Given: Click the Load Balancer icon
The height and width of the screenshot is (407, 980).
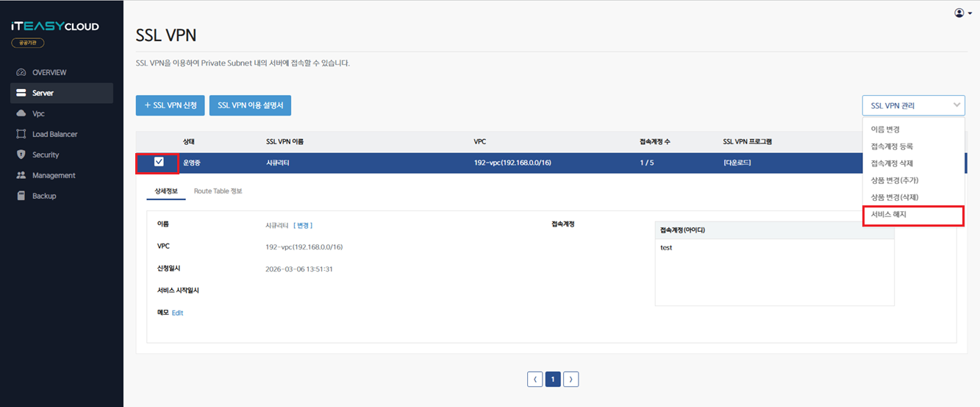Looking at the screenshot, I should click(x=21, y=135).
